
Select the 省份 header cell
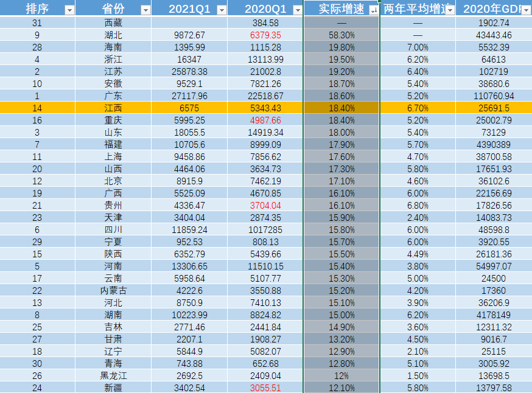point(113,8)
